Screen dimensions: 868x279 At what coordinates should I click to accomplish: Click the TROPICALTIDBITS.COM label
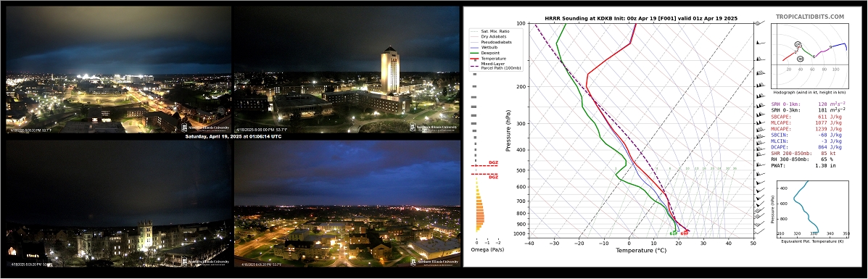pyautogui.click(x=810, y=17)
